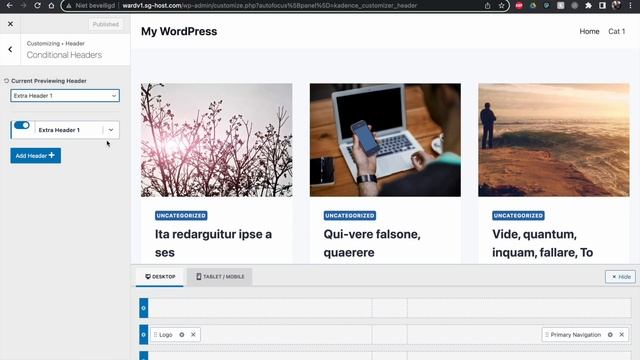640x360 pixels.
Task: Reload the page with browser refresh icon
Action: click(x=37, y=5)
